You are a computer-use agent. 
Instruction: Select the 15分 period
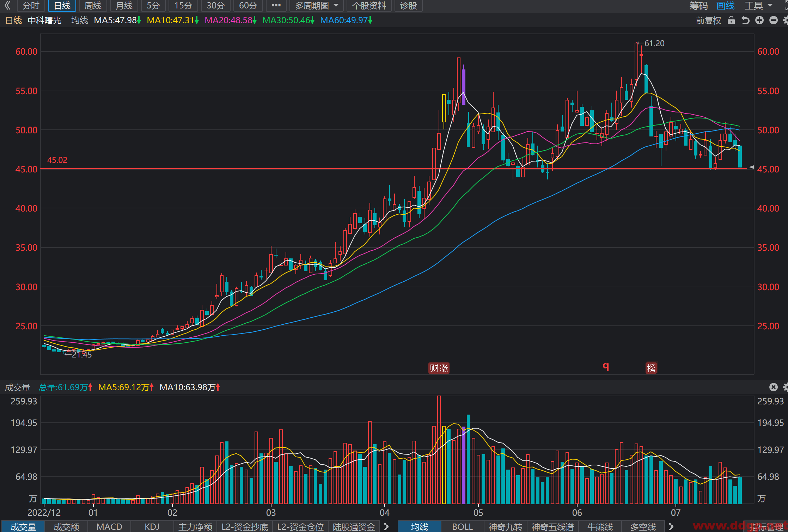183,6
